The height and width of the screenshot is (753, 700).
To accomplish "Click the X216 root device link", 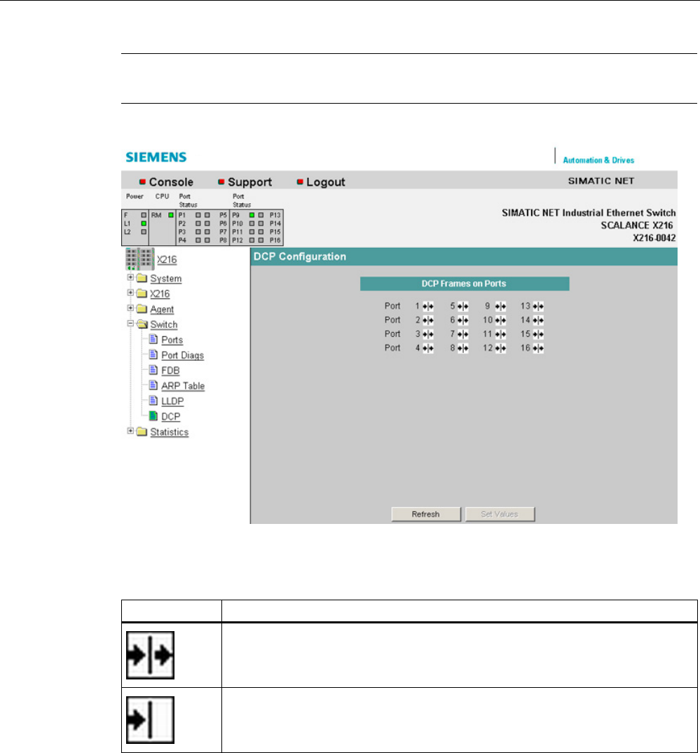I will 167,260.
